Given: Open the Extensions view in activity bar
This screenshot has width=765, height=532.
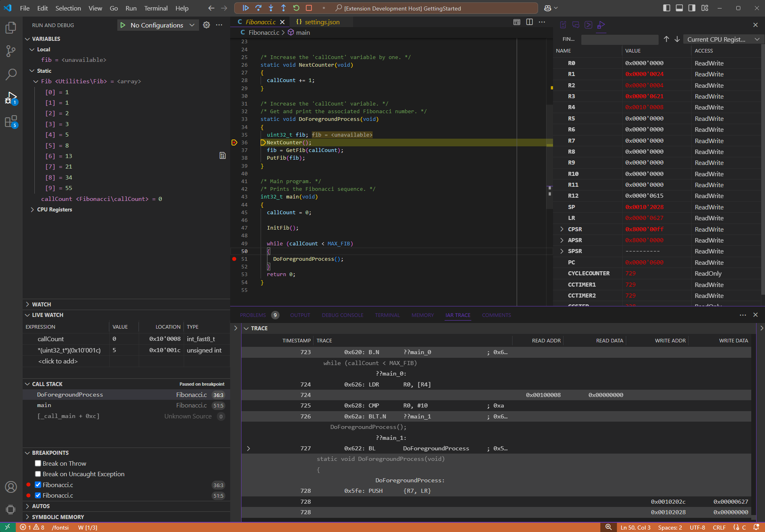Looking at the screenshot, I should 11,121.
